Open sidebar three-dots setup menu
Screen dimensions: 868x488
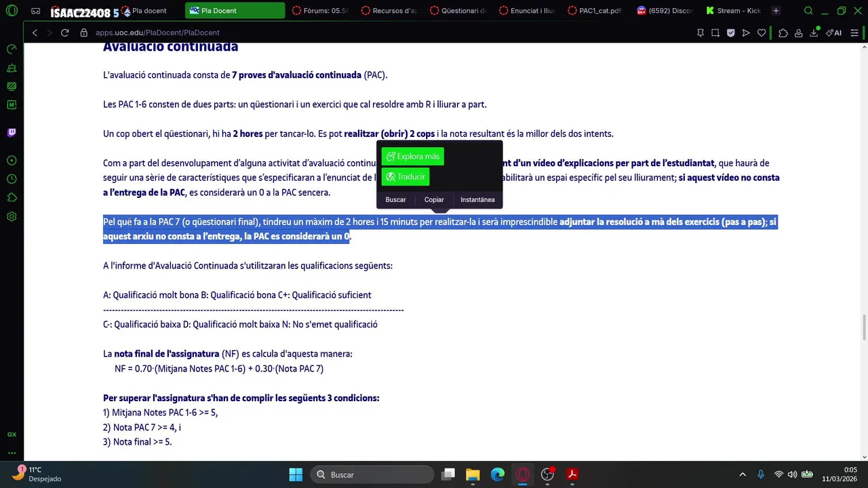pos(12,453)
